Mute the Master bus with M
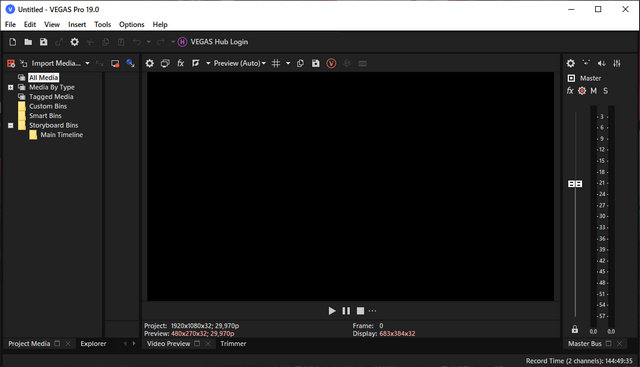640x367 pixels. click(593, 91)
